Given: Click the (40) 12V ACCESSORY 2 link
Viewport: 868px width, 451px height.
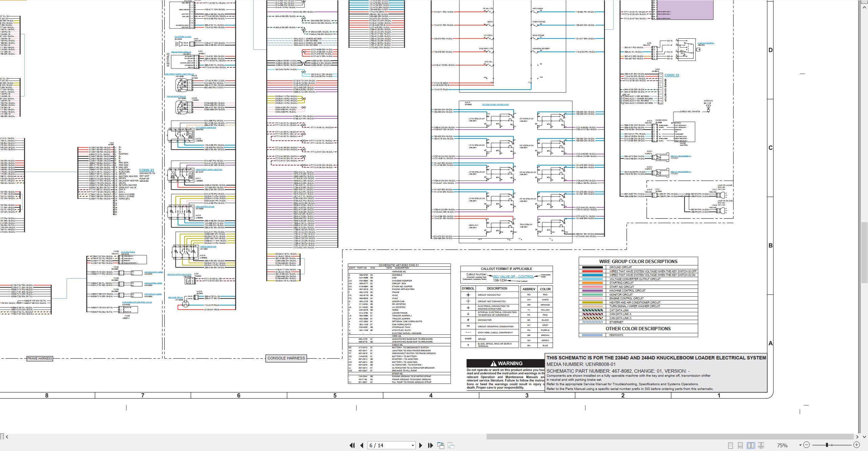Looking at the screenshot, I should (x=681, y=172).
